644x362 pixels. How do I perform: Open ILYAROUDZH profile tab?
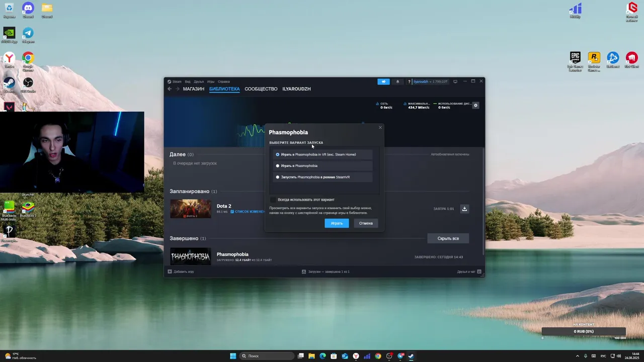(296, 89)
